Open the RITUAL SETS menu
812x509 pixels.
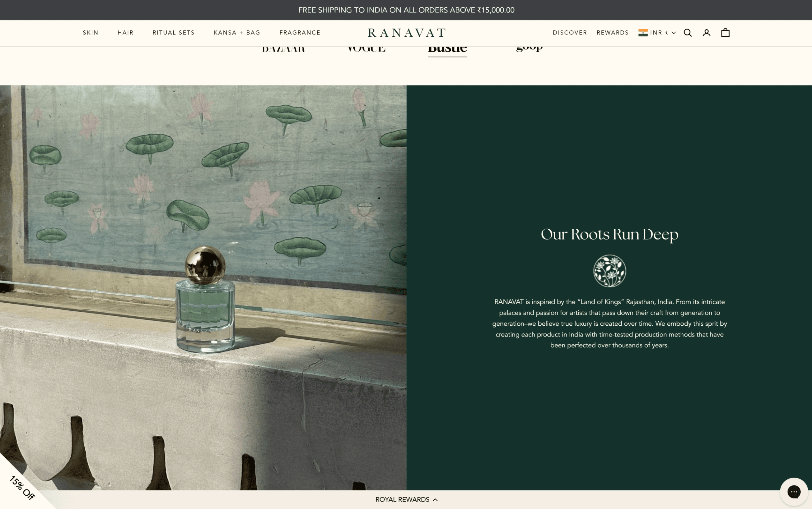[x=174, y=33]
